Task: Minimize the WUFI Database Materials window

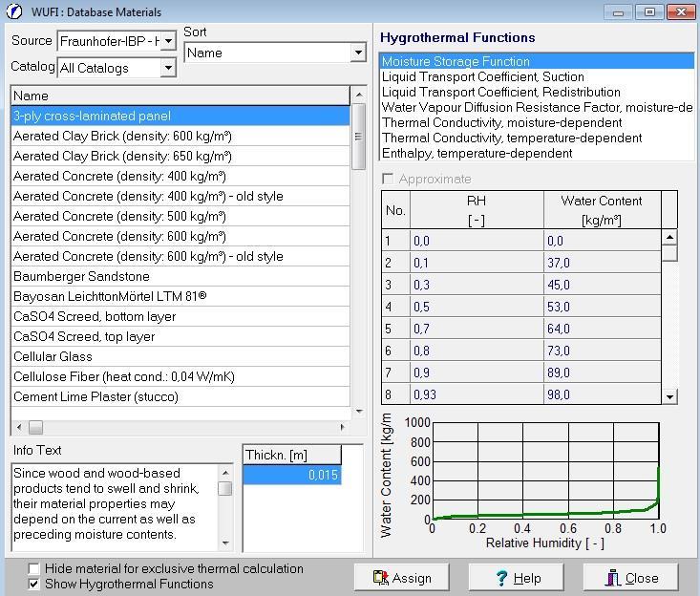Action: tap(618, 12)
